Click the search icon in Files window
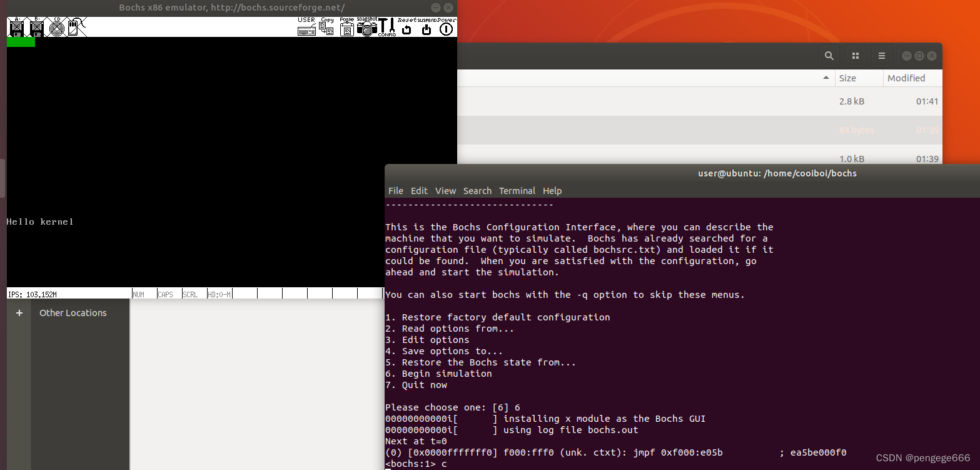This screenshot has height=470, width=980. [829, 56]
